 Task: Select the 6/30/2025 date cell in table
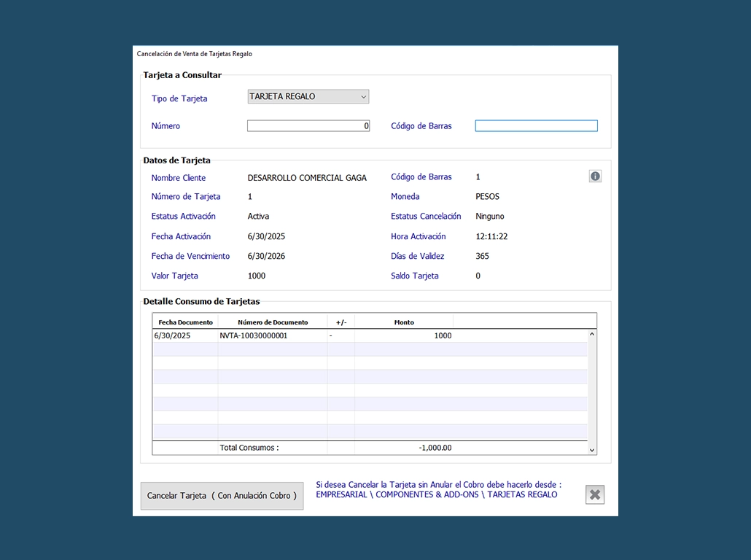pyautogui.click(x=172, y=336)
